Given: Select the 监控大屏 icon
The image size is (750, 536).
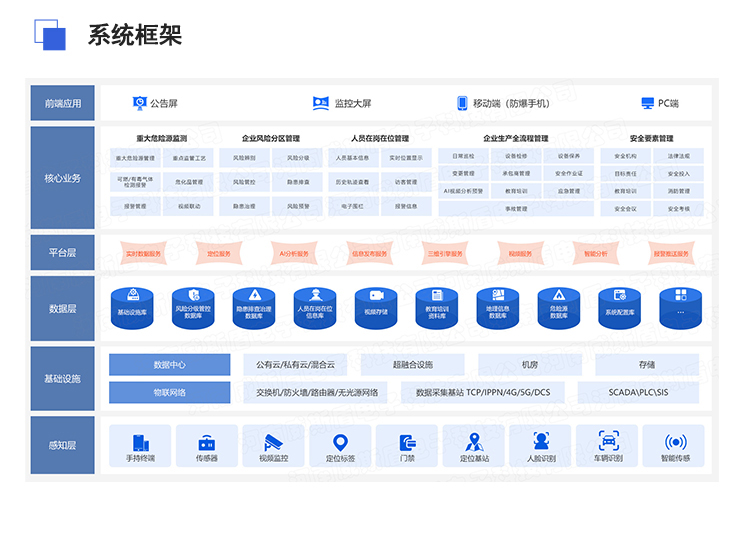Looking at the screenshot, I should (x=321, y=103).
